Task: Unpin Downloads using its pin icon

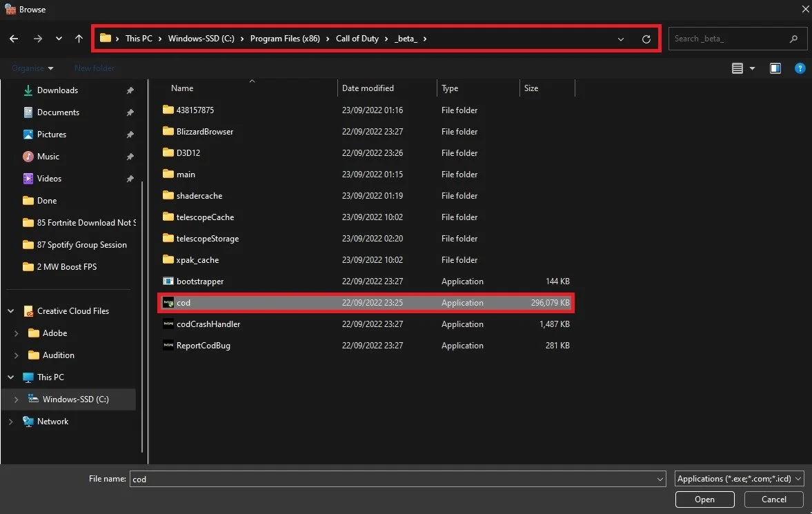Action: pyautogui.click(x=130, y=90)
